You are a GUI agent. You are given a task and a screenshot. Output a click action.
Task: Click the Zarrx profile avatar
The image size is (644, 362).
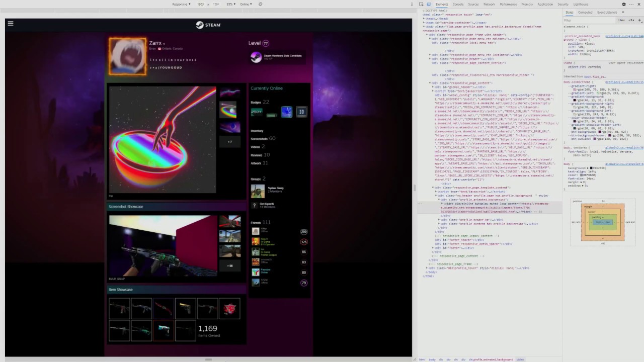(128, 56)
